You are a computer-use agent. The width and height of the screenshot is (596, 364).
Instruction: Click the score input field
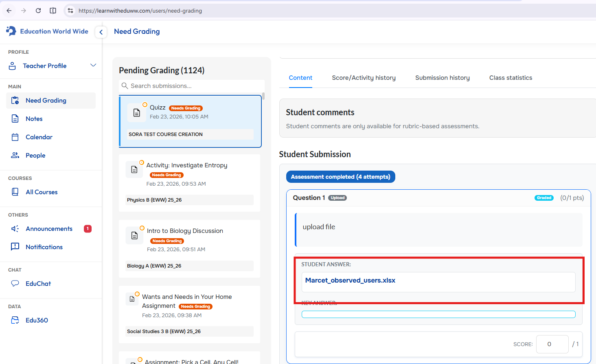552,344
